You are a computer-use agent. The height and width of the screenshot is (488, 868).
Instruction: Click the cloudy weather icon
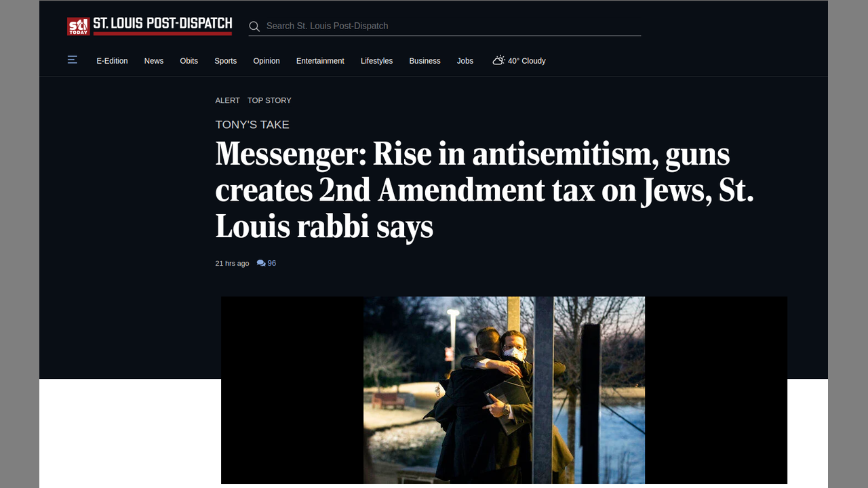tap(498, 60)
